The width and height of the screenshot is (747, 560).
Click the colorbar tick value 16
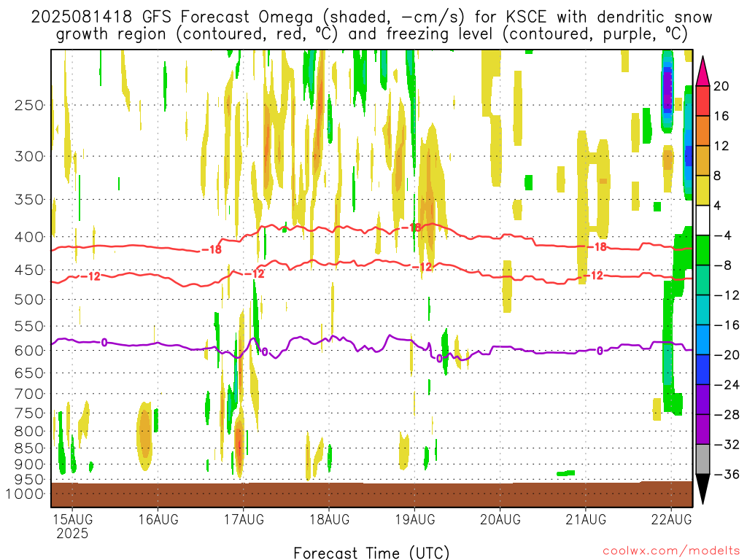pos(721,116)
